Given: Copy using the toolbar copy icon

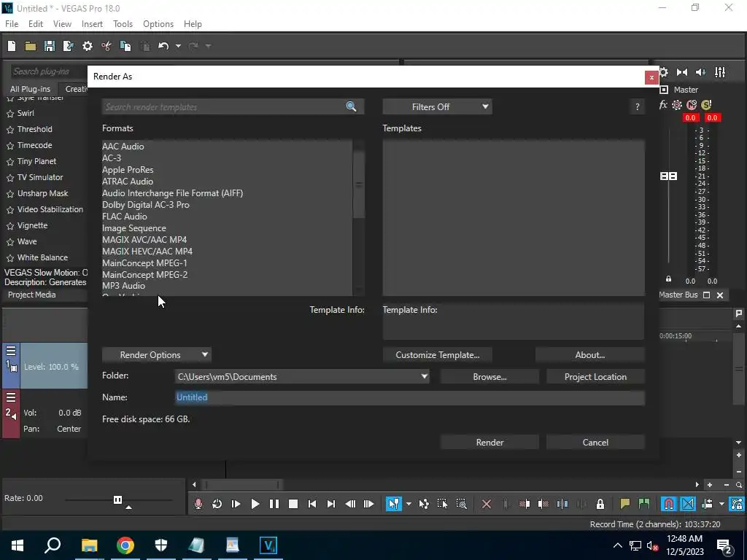Looking at the screenshot, I should coord(125,46).
